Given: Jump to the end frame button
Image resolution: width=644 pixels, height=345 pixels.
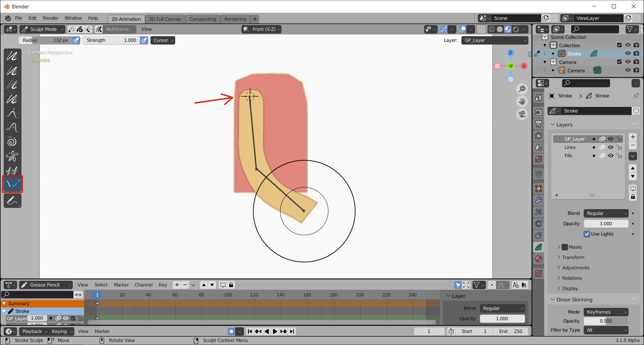Looking at the screenshot, I should (x=292, y=331).
